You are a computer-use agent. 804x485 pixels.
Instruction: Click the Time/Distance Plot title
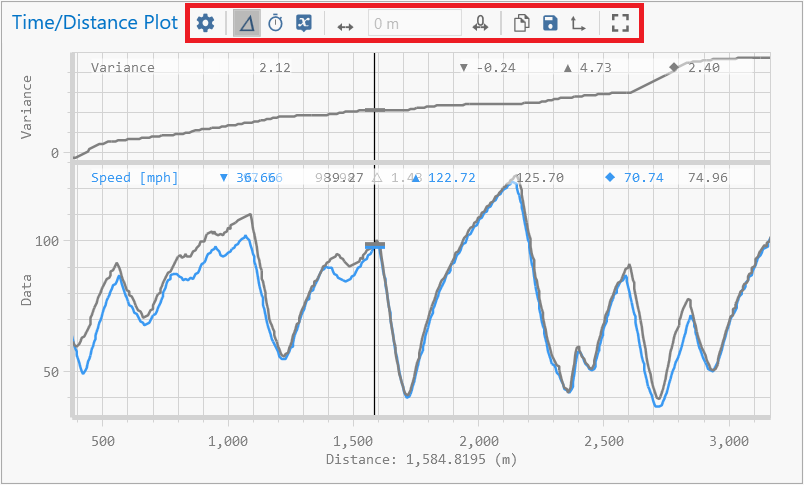95,23
